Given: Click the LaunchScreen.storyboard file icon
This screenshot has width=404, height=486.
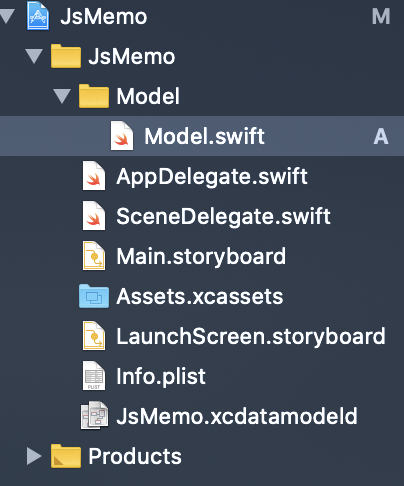Looking at the screenshot, I should point(94,336).
